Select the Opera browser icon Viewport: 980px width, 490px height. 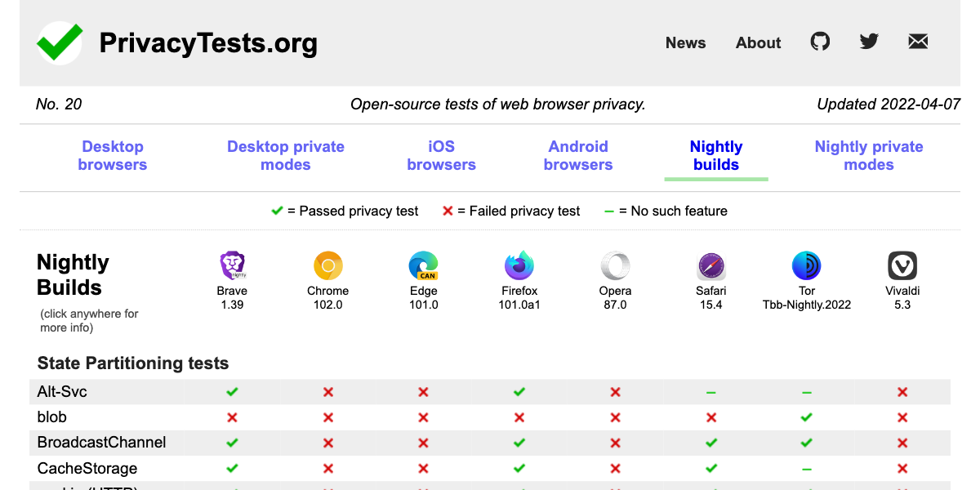point(615,265)
